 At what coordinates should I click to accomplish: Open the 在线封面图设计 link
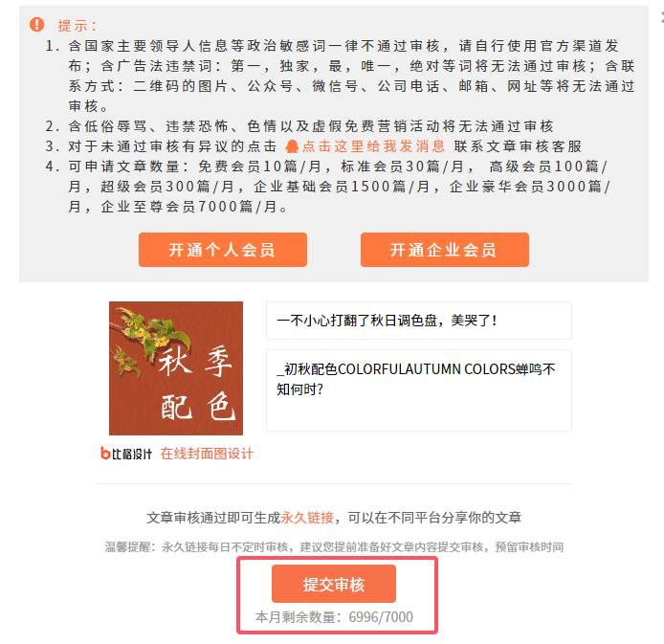pos(207,454)
